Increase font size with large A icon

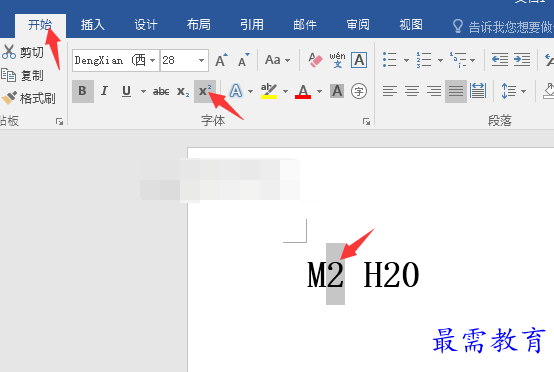(x=222, y=60)
